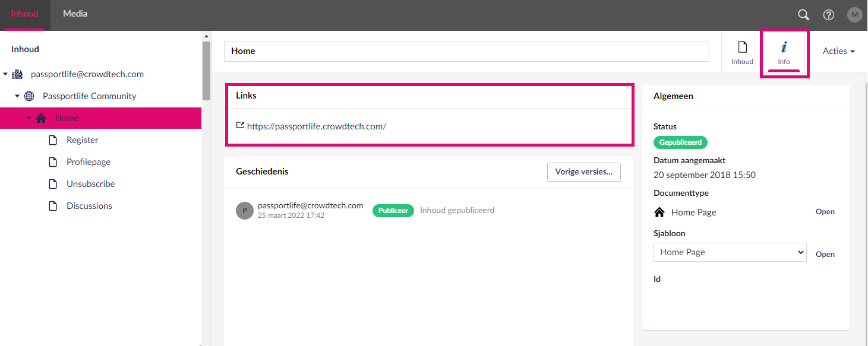
Task: Open the search magnifier icon
Action: point(803,15)
